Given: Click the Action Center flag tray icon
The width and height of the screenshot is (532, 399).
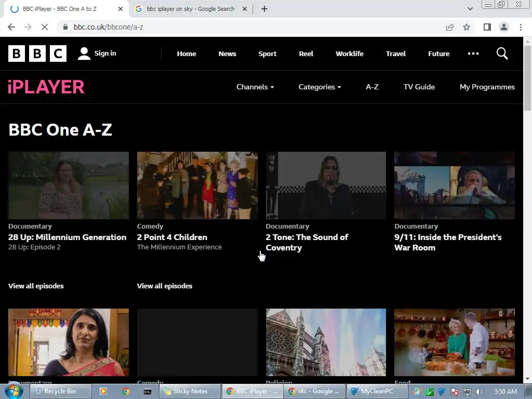Looking at the screenshot, I should coord(454,392).
